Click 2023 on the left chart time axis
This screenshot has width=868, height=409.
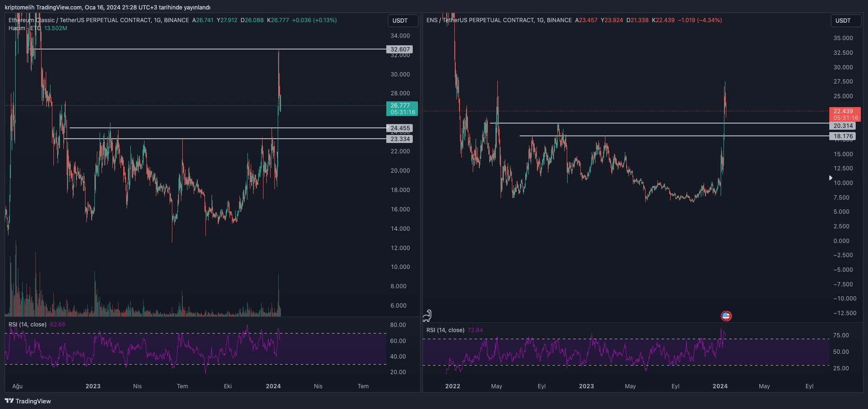(x=93, y=386)
